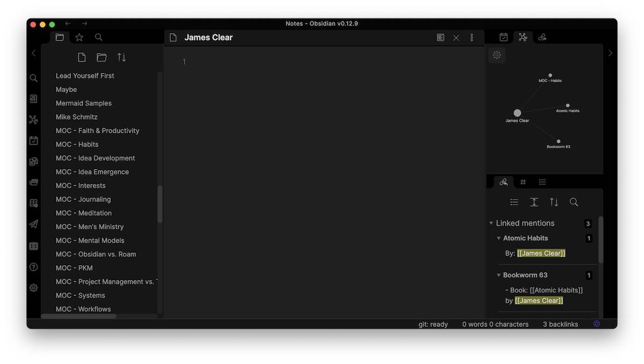Open the tags pane tab
The height and width of the screenshot is (364, 644).
pos(523,182)
